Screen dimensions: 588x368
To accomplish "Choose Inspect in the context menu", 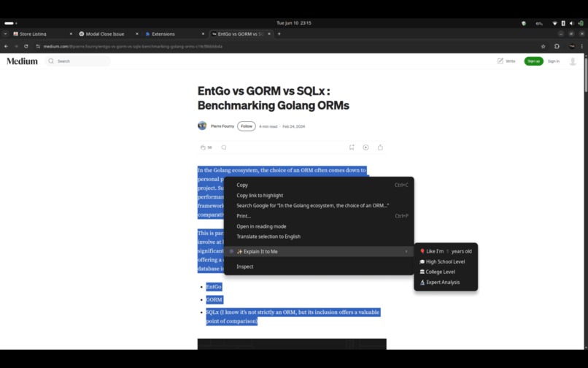I will 319,267.
